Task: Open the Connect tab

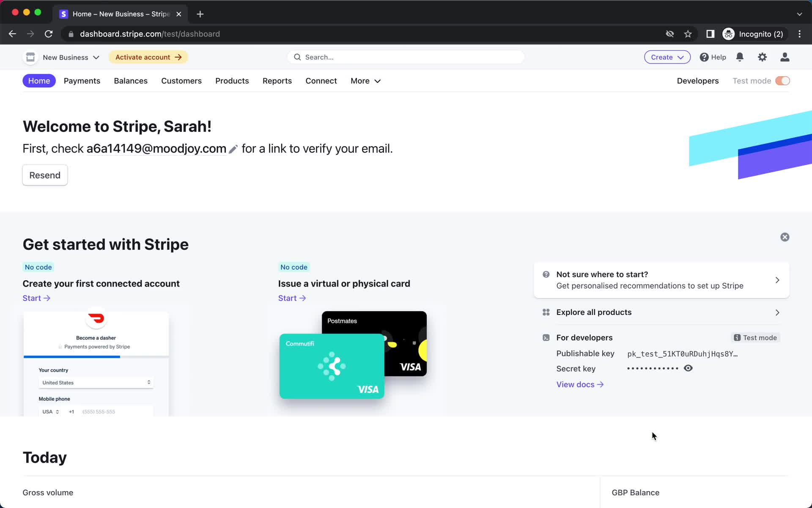Action: point(321,81)
